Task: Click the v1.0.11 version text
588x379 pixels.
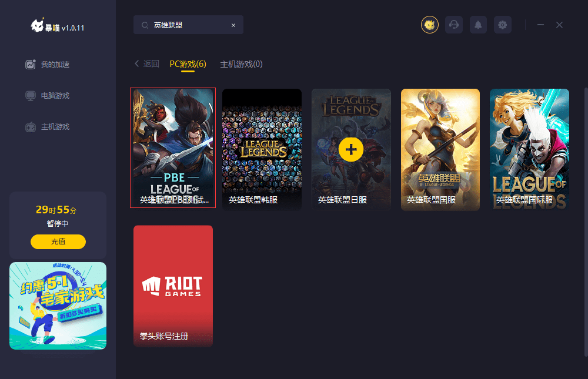Action: (73, 28)
